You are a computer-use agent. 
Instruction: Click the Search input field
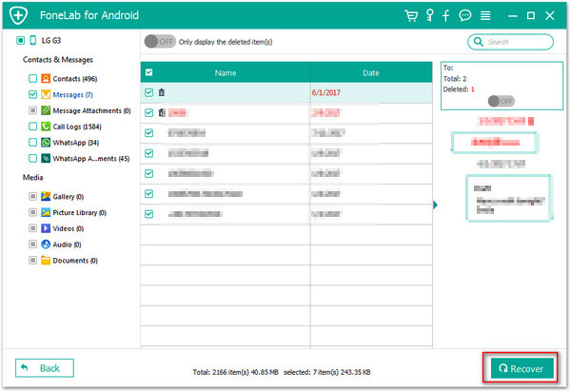510,42
